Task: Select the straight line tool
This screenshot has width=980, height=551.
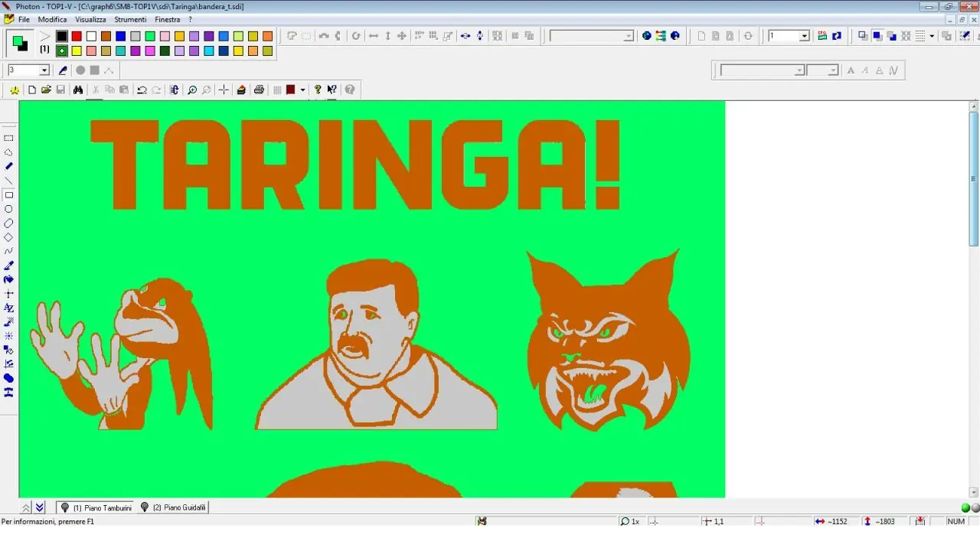Action: (8, 181)
